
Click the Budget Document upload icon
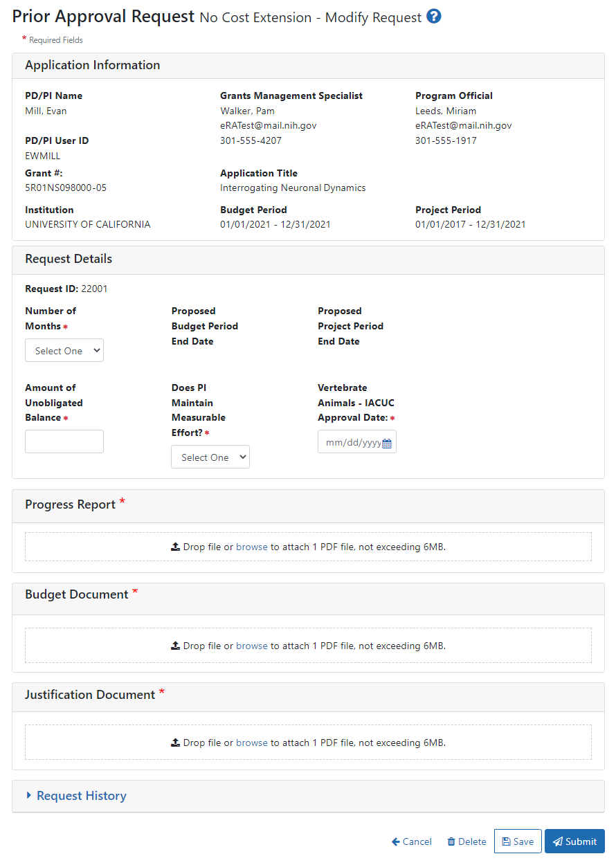pyautogui.click(x=176, y=646)
